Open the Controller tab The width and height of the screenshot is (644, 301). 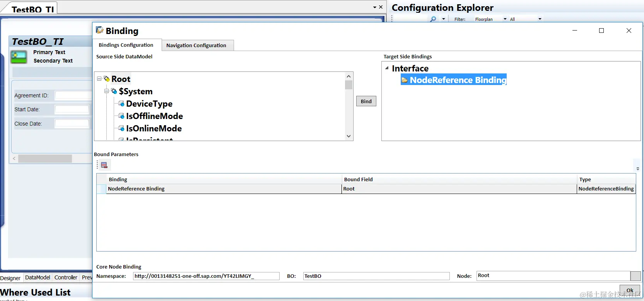[66, 277]
